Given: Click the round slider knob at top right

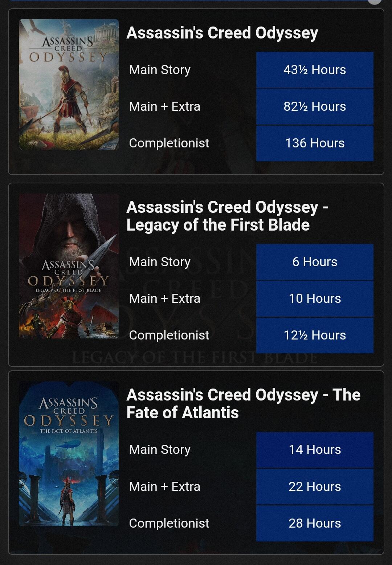Looking at the screenshot, I should 375,1.
